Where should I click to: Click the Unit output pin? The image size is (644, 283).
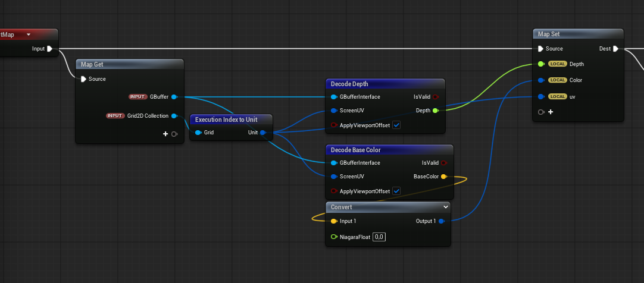[x=263, y=133]
